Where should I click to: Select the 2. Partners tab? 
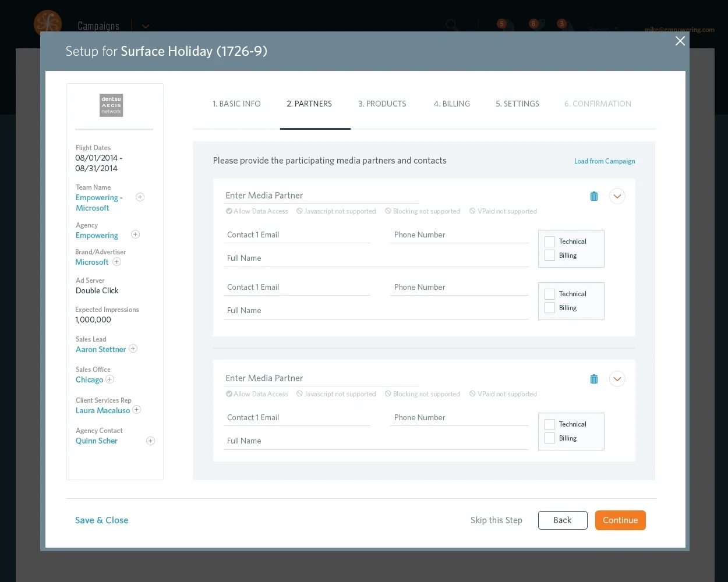309,104
